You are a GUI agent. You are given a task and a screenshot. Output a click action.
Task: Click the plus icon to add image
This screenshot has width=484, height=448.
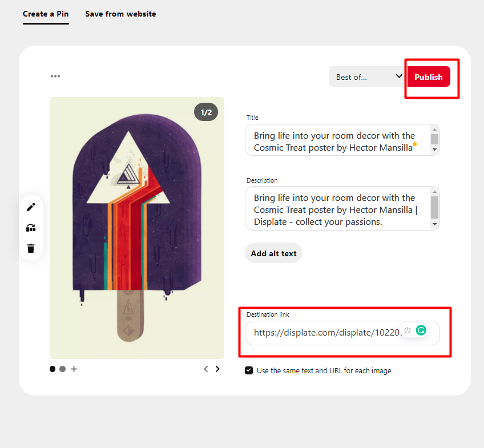coord(74,369)
